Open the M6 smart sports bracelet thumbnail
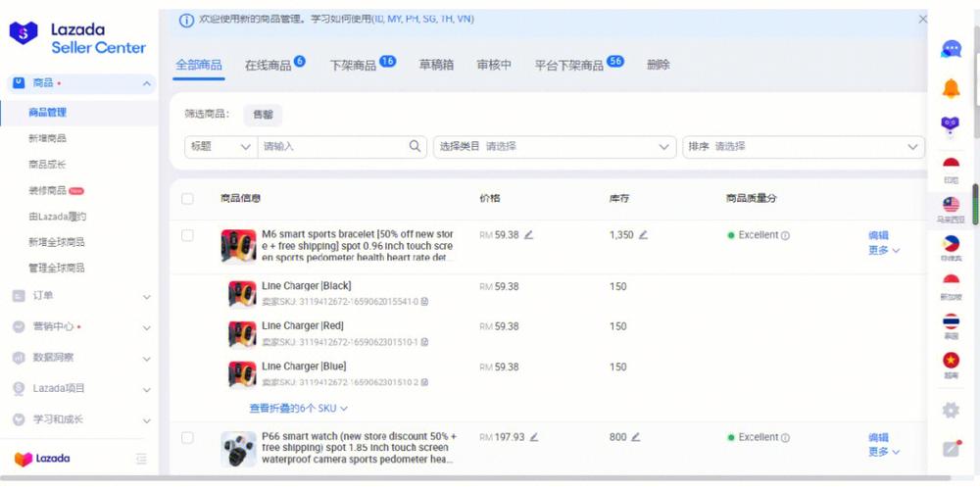This screenshot has width=980, height=490. pyautogui.click(x=239, y=246)
